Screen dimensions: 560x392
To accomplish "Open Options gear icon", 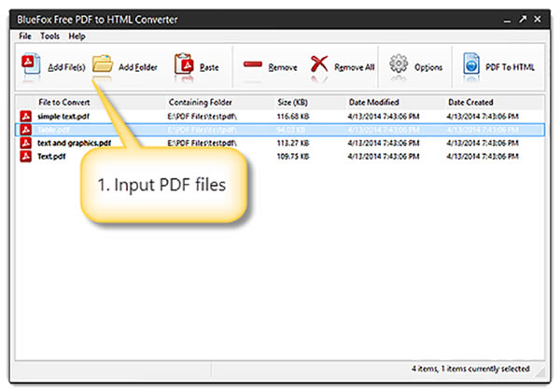I will (x=399, y=66).
